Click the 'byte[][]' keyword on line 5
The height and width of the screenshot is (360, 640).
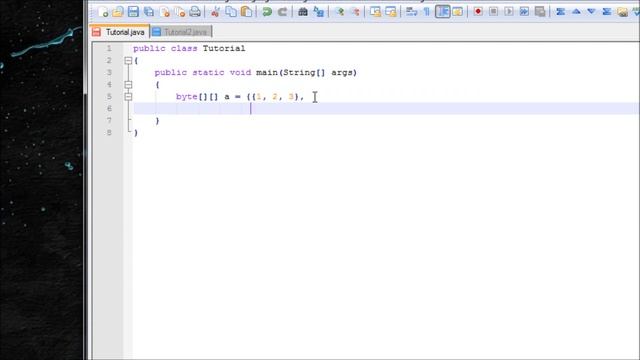197,97
